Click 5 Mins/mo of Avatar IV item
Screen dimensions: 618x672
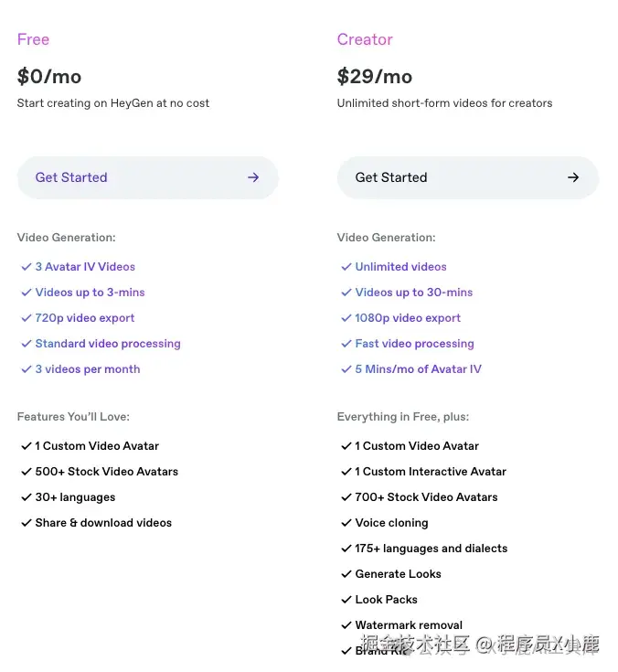click(x=418, y=369)
